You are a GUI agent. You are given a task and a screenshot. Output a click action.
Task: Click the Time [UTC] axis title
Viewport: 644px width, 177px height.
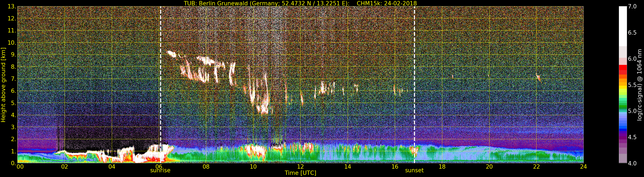click(300, 173)
